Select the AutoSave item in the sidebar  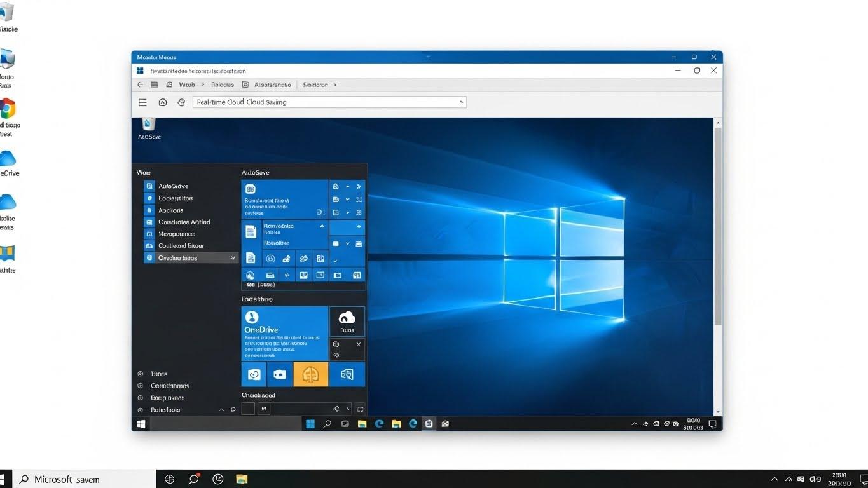click(173, 186)
